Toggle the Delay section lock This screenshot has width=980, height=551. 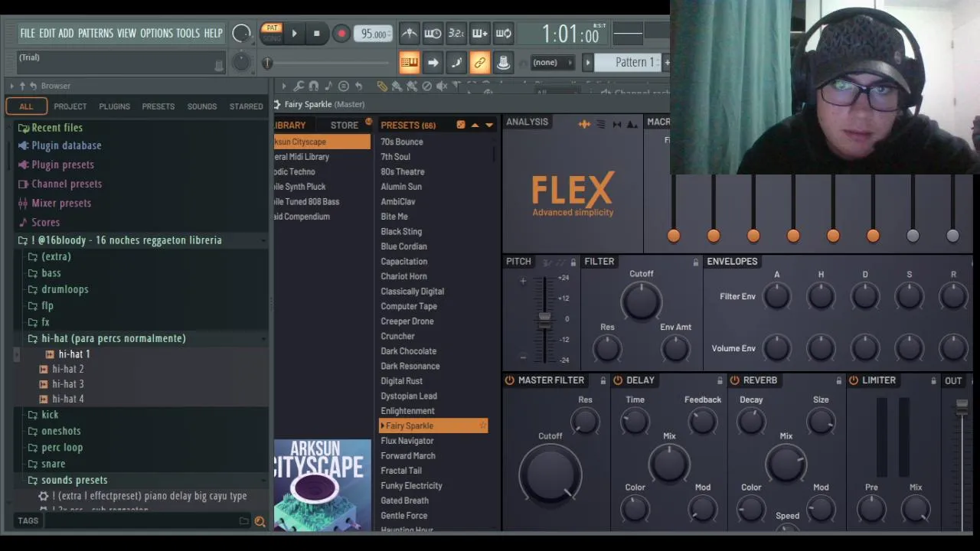click(720, 380)
